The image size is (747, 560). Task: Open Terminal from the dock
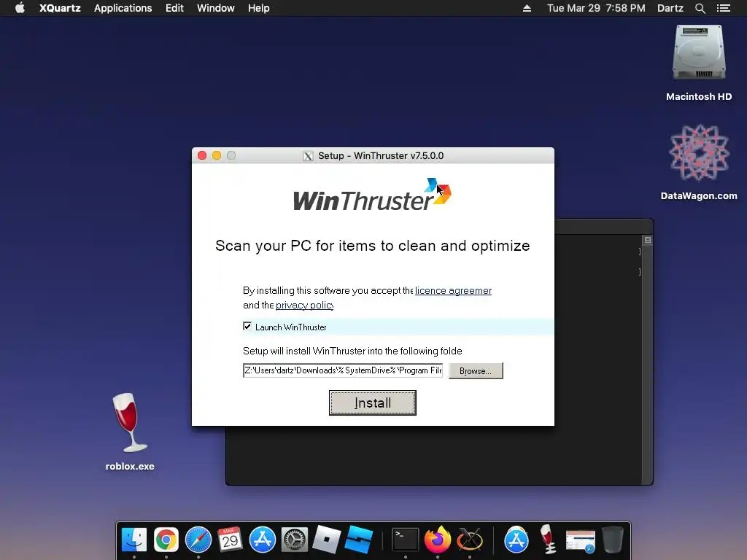pos(406,540)
